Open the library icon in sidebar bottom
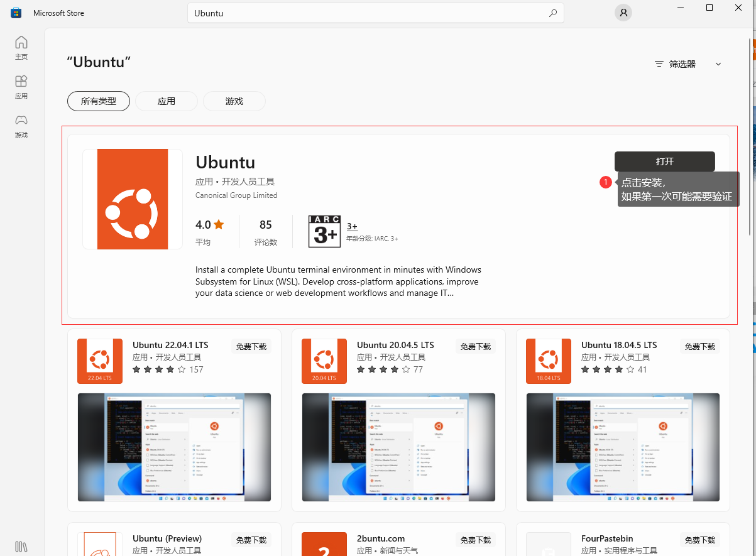 tap(21, 546)
